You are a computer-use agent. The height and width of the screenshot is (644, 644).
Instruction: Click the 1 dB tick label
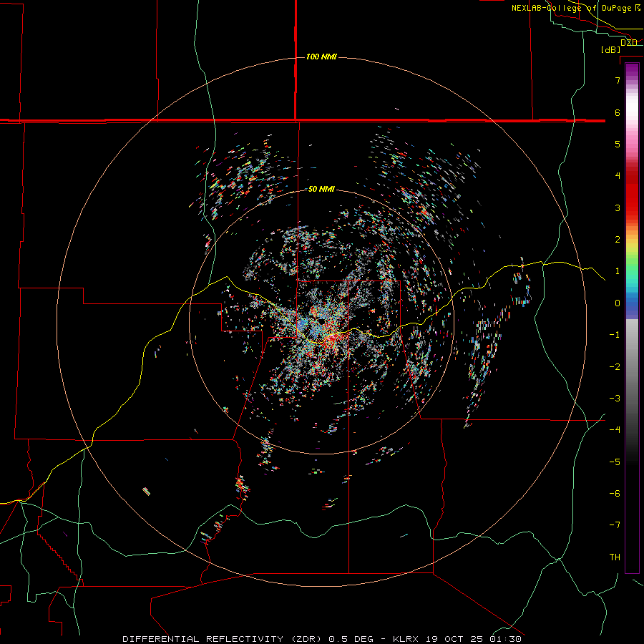point(618,271)
